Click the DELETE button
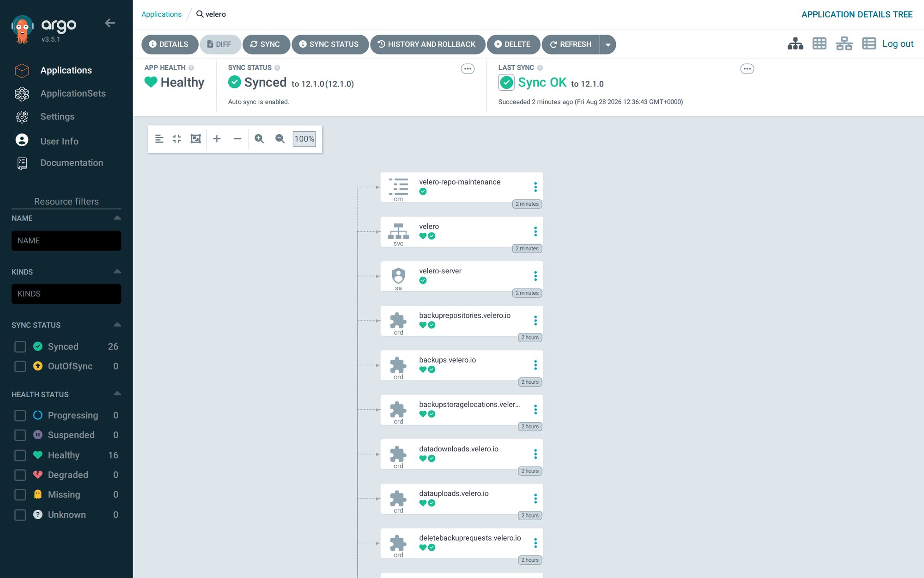Viewport: 924px width, 578px height. coord(513,44)
